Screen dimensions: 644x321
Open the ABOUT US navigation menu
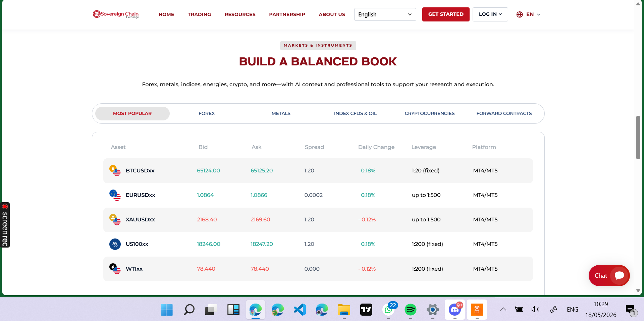coord(332,14)
